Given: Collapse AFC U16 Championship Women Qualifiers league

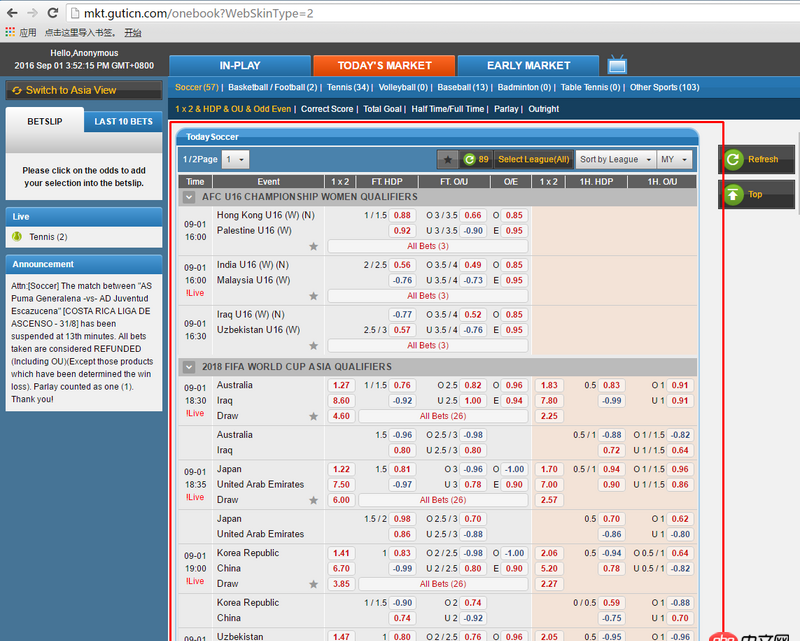Looking at the screenshot, I should coord(189,197).
